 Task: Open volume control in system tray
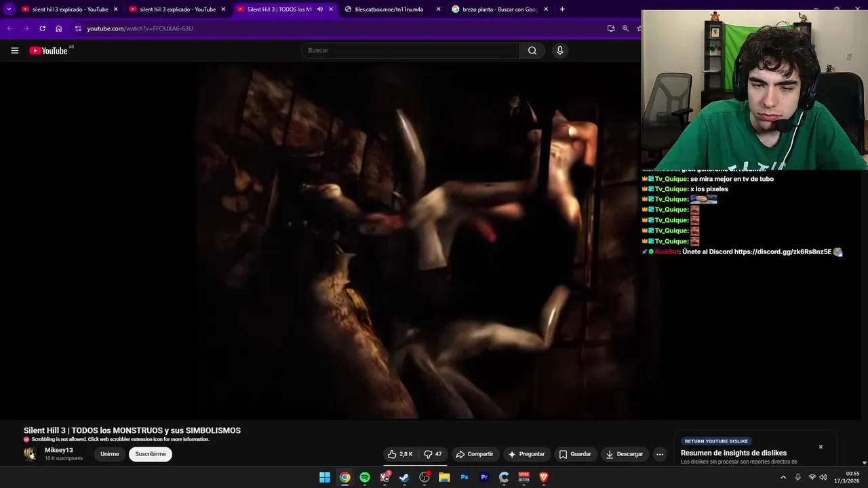coord(823,477)
